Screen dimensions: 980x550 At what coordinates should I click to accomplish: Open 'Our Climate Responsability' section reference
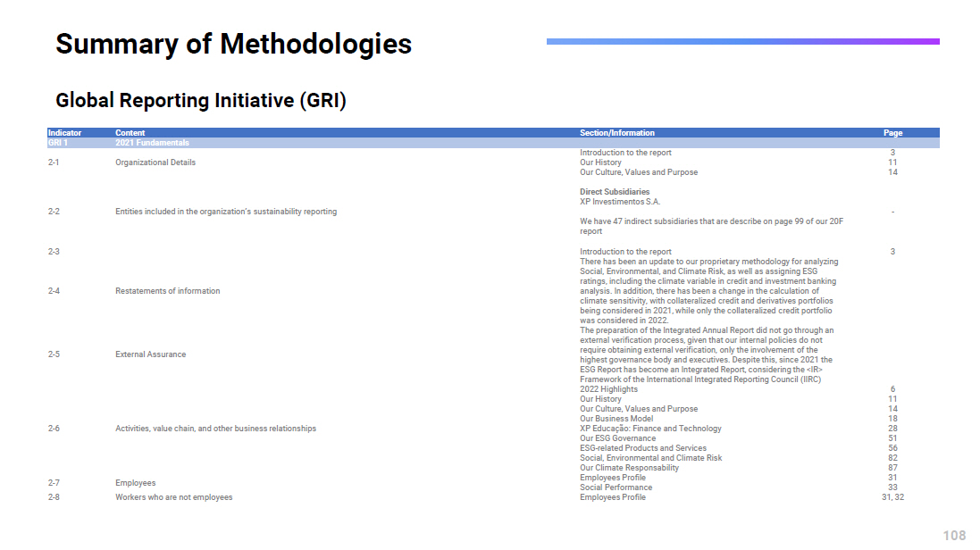629,468
